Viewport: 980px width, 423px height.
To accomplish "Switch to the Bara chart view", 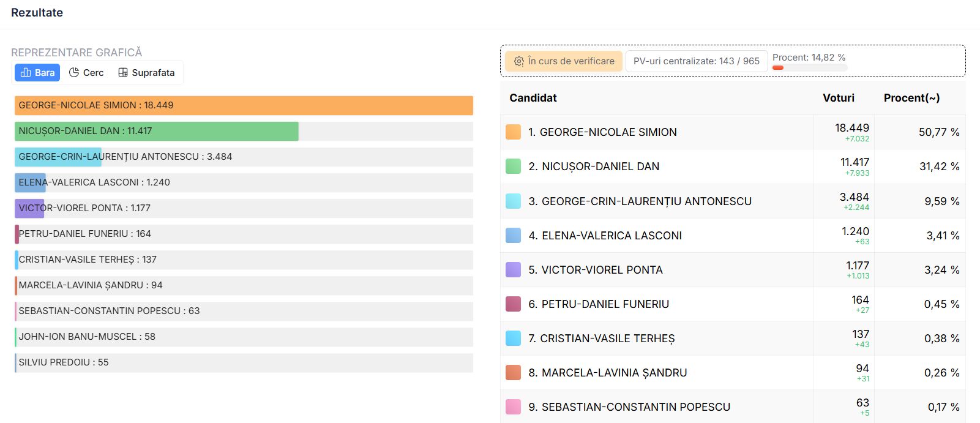I will [37, 72].
